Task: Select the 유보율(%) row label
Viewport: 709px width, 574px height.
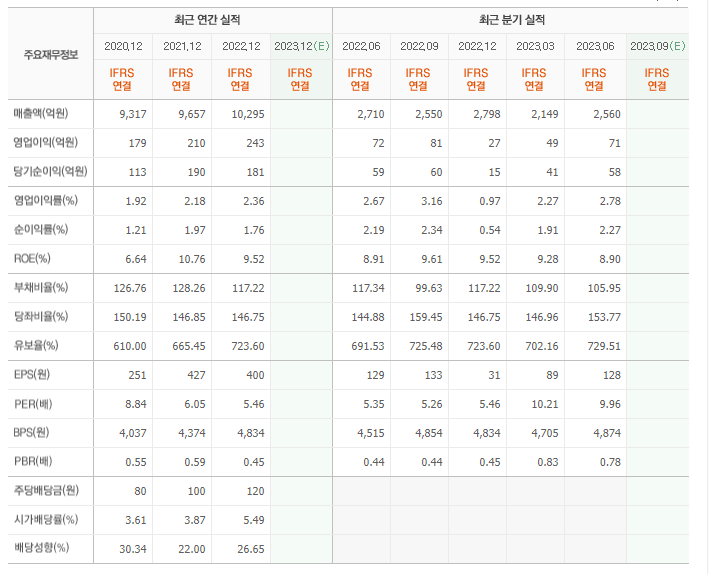Action: 36,346
